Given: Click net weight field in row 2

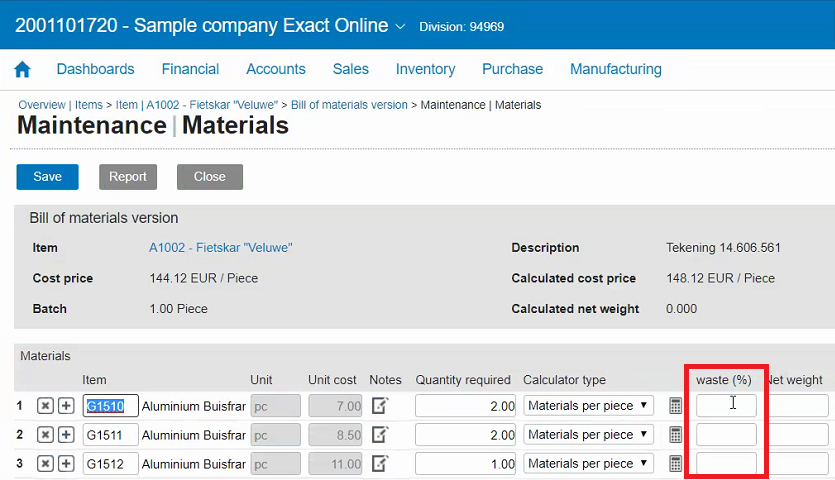Looking at the screenshot, I should (x=798, y=435).
